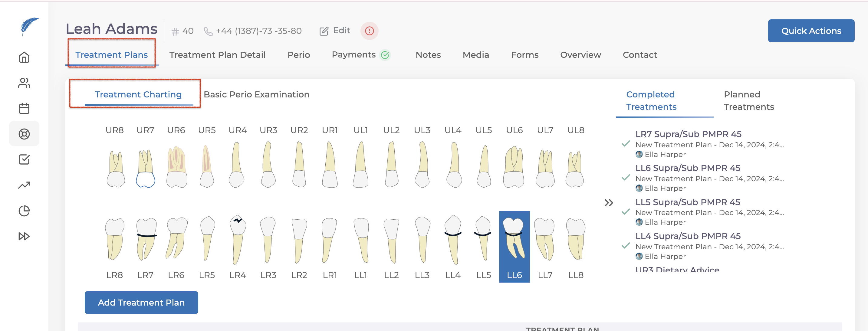The image size is (868, 331).
Task: Switch to Planned Treatments tab
Action: click(x=748, y=100)
